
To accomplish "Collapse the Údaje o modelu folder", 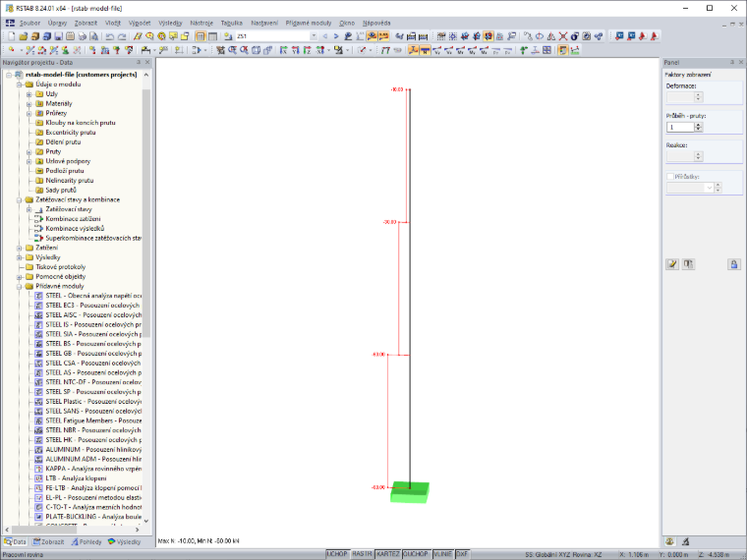I will [19, 84].
